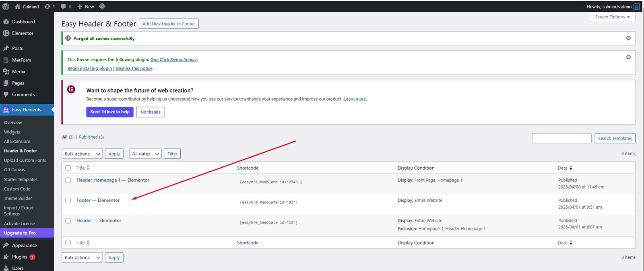Screen dimensions: 644x271
Task: Expand the Screen Options panel
Action: point(612,17)
